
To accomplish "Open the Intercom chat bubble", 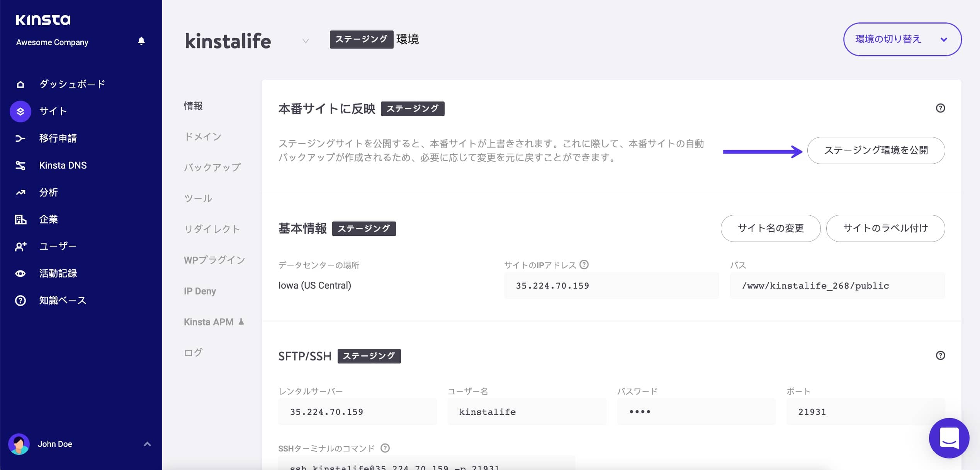I will [949, 438].
